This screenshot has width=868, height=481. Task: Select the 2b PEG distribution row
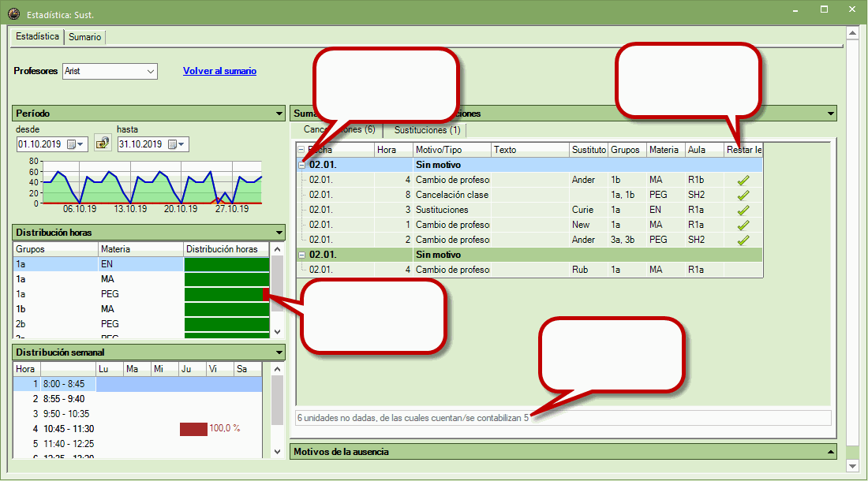pos(141,324)
